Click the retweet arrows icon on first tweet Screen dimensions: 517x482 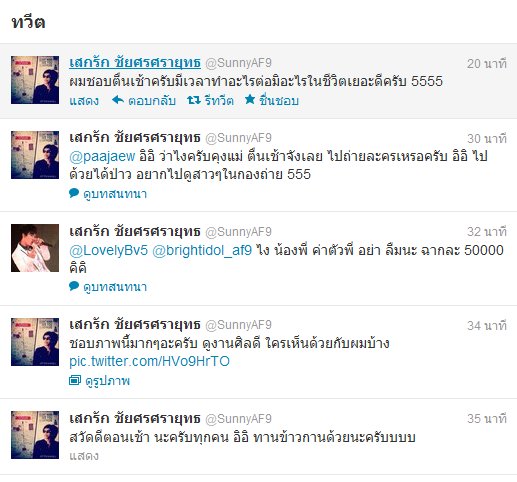coord(194,100)
